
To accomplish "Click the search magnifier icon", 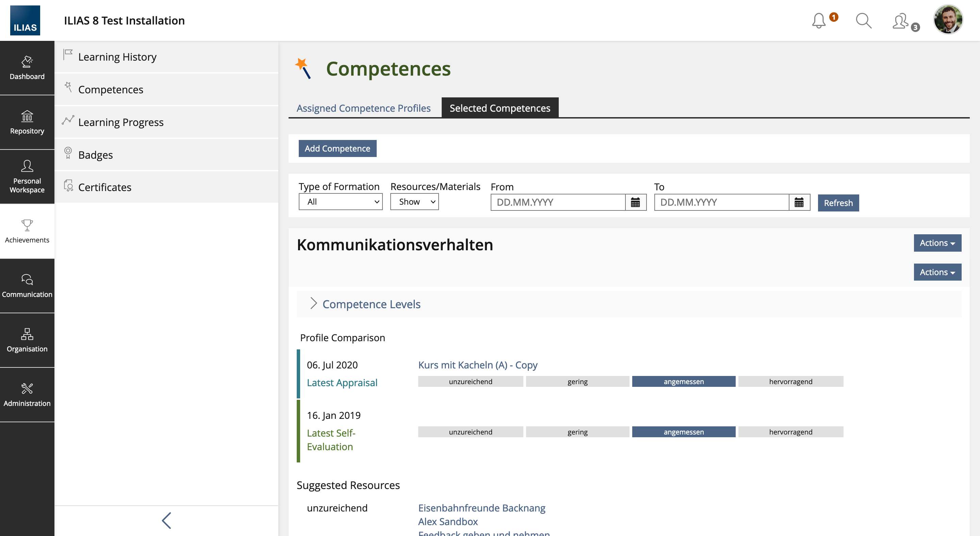I will (863, 20).
